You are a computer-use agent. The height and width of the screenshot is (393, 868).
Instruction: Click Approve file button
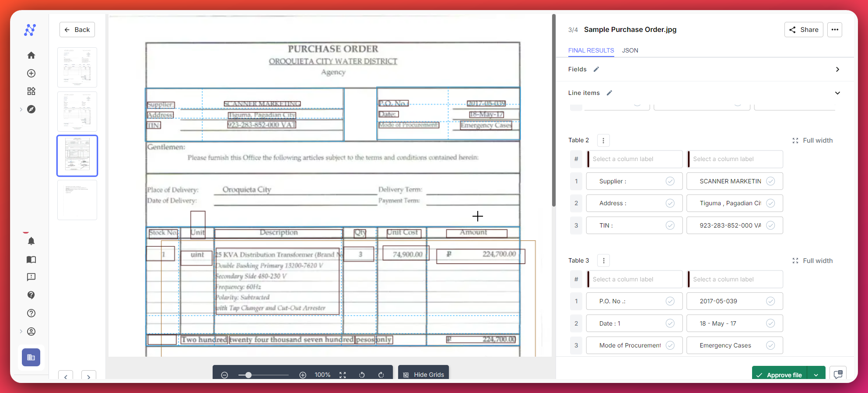coord(780,375)
